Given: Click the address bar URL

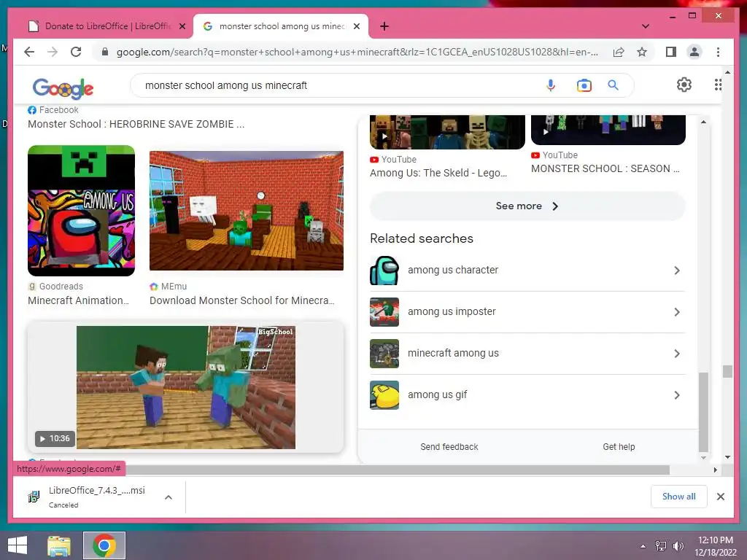Looking at the screenshot, I should (357, 52).
